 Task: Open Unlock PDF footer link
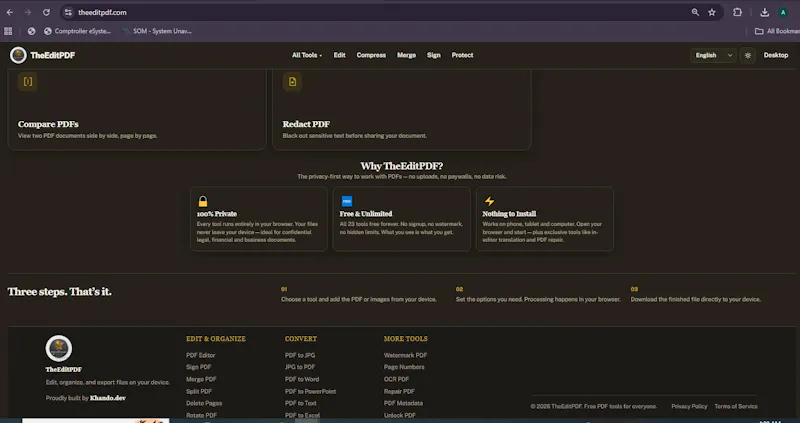pyautogui.click(x=399, y=415)
